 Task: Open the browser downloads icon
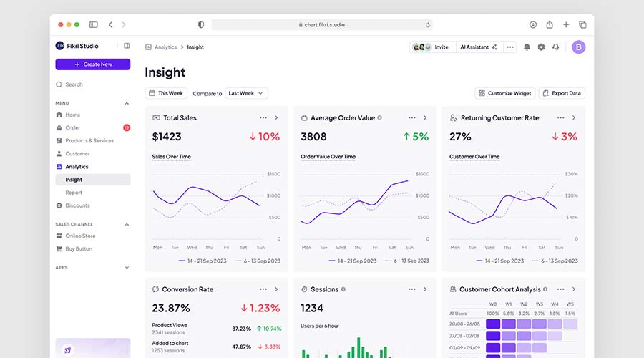(533, 24)
